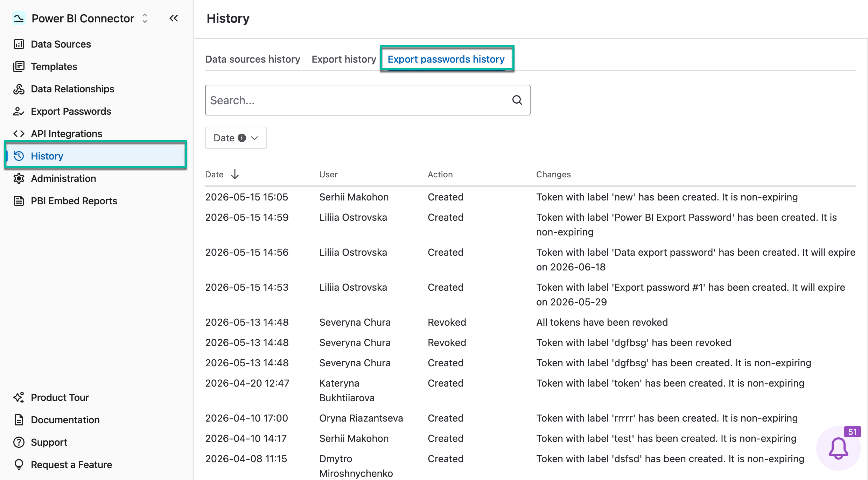Click the Power BI Connector logo icon
Screen dimensions: 868x480
[x=19, y=18]
